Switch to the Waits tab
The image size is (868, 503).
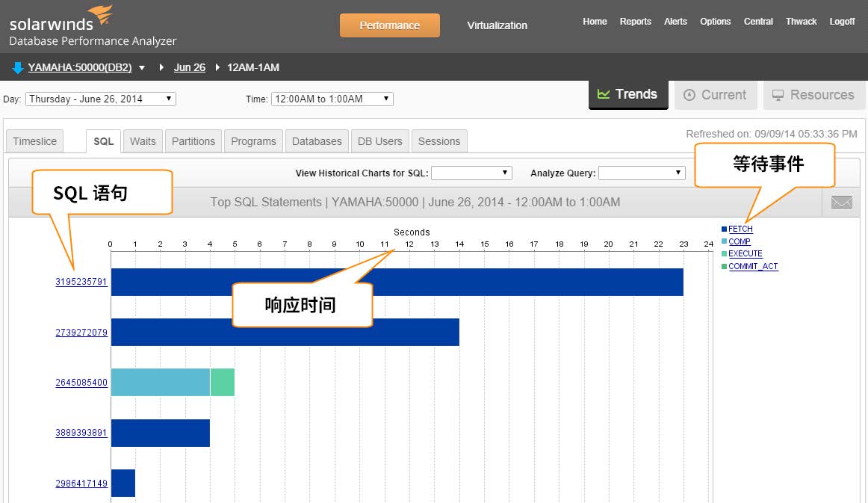tap(143, 141)
